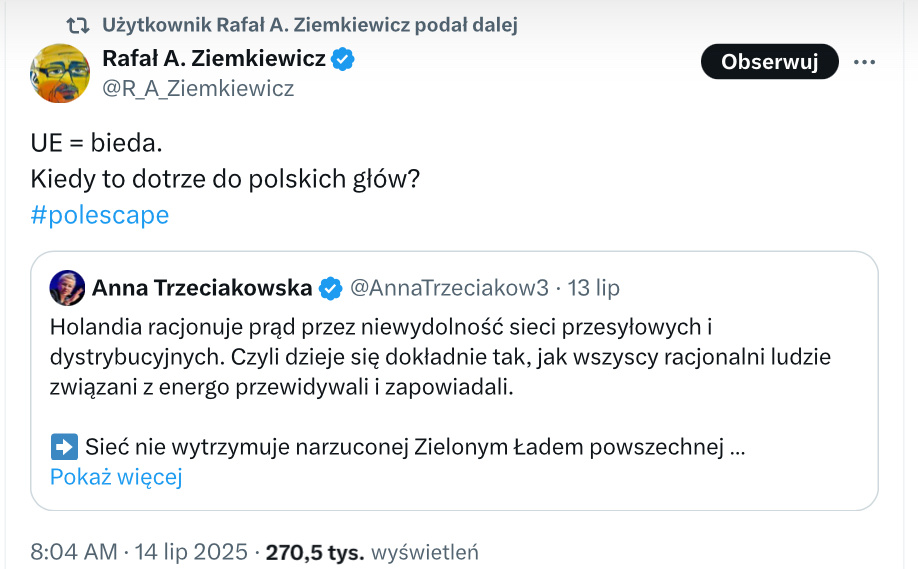The width and height of the screenshot is (918, 569).
Task: Open the Rafał A. Ziemkiewicz display name
Action: pos(213,59)
